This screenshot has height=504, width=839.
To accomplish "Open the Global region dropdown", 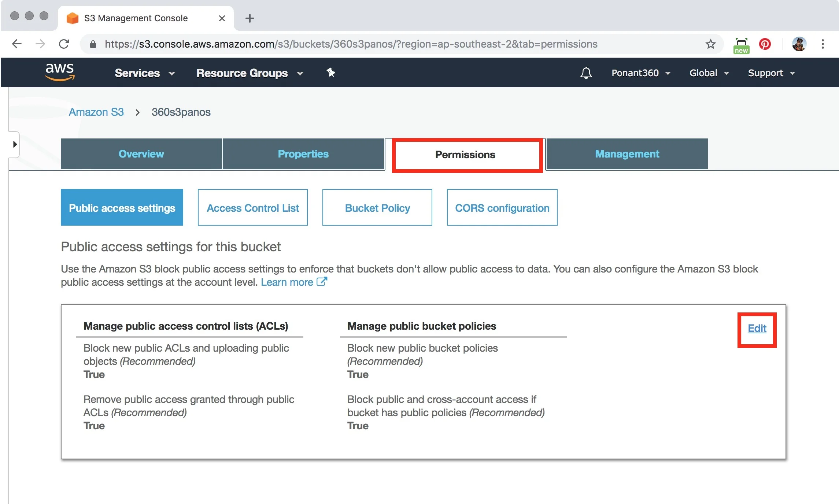I will click(709, 73).
